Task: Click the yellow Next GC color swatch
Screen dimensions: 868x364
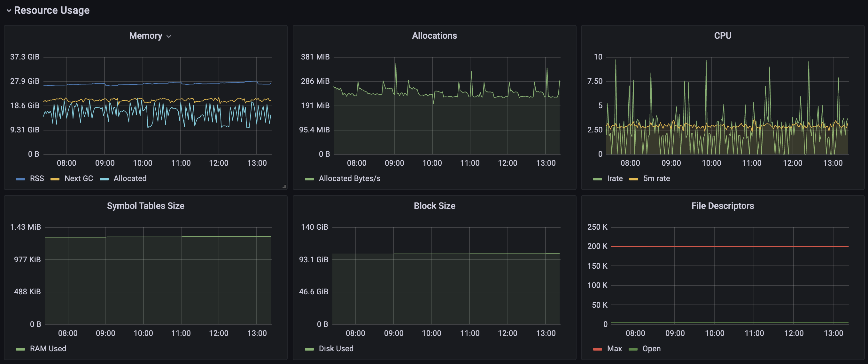Action: pyautogui.click(x=55, y=179)
